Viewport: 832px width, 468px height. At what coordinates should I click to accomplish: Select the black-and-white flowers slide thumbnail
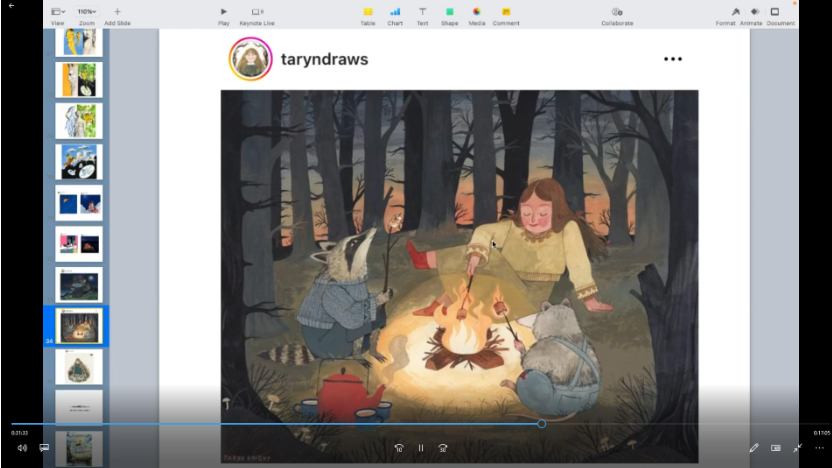click(x=79, y=162)
